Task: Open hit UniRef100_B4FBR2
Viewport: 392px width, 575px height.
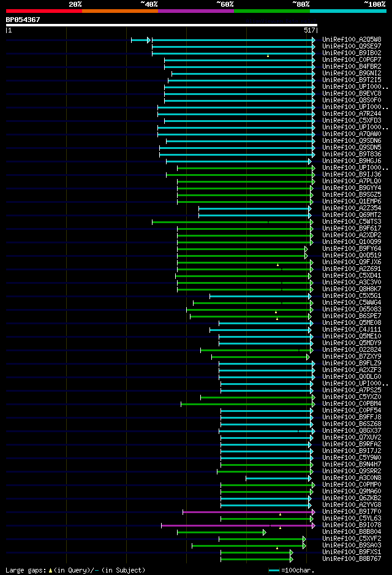Action: 352,66
